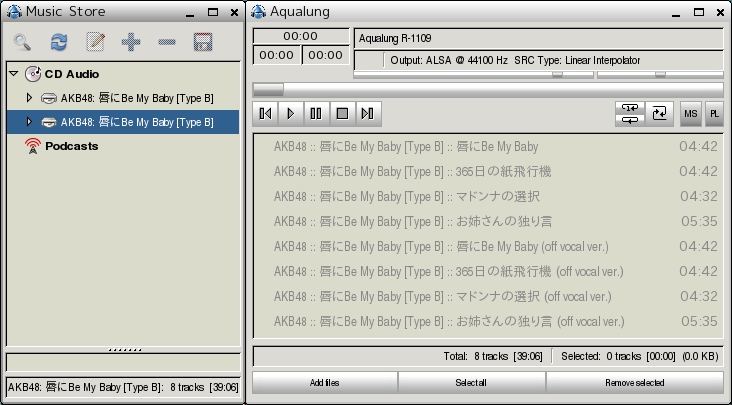The height and width of the screenshot is (405, 732).
Task: Skip to previous track
Action: point(265,113)
